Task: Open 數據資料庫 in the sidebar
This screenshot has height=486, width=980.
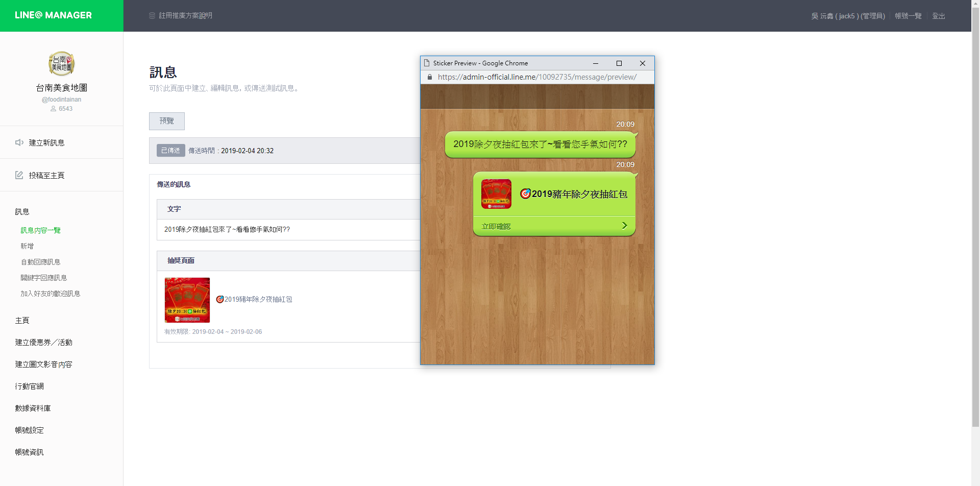Action: (33, 408)
